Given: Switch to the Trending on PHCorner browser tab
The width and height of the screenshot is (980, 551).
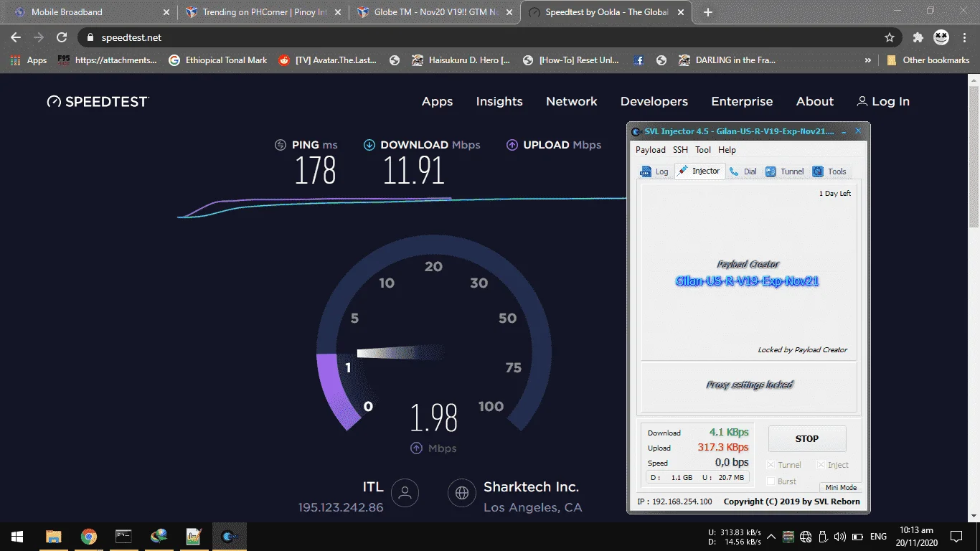Looking at the screenshot, I should pos(262,12).
